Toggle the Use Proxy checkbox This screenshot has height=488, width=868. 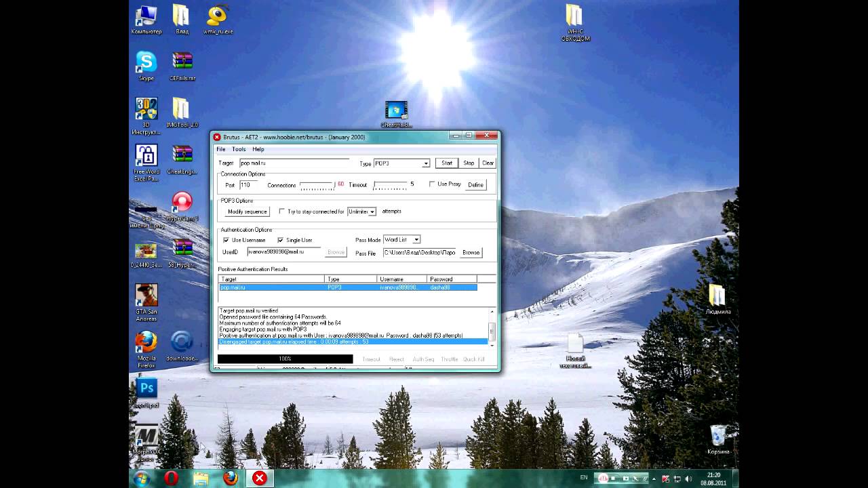point(432,184)
